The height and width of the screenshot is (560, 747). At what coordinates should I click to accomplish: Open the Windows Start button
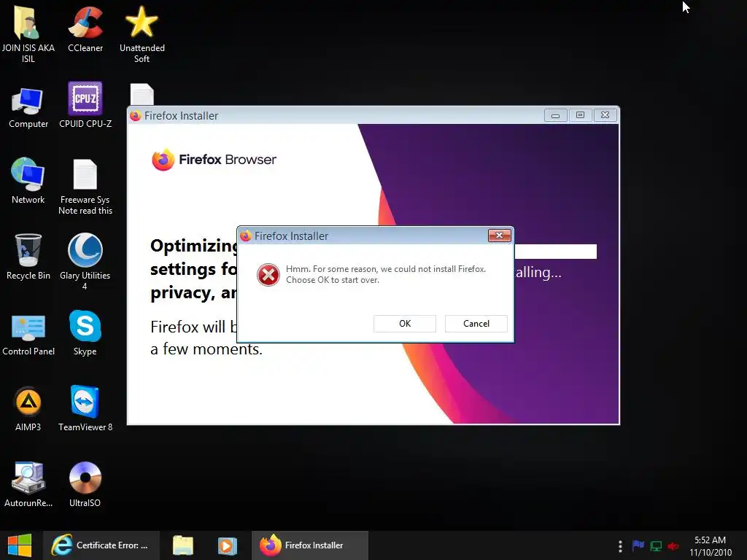pos(20,545)
